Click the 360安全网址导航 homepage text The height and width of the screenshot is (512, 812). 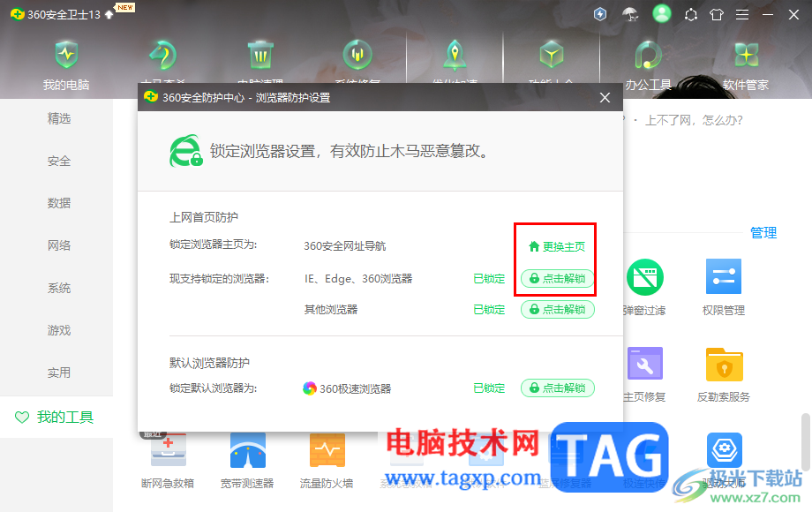tap(345, 246)
